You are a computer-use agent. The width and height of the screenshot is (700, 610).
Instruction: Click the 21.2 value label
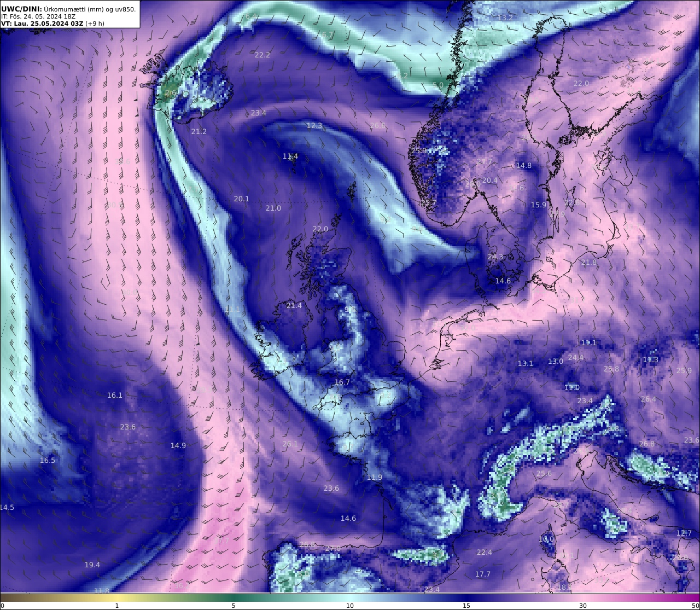click(x=199, y=132)
